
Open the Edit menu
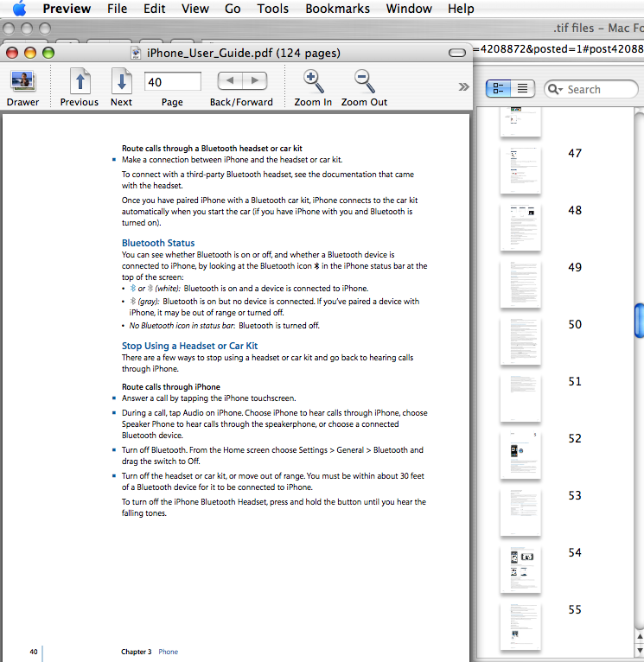[154, 9]
